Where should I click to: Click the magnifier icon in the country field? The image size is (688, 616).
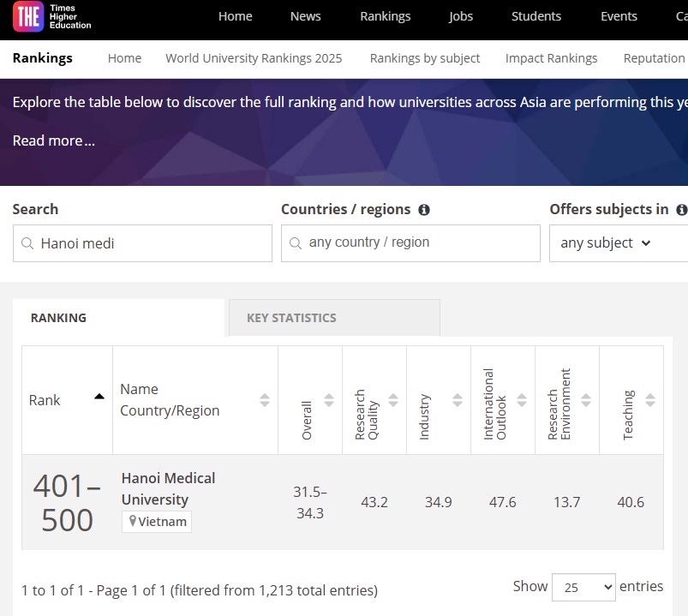296,243
